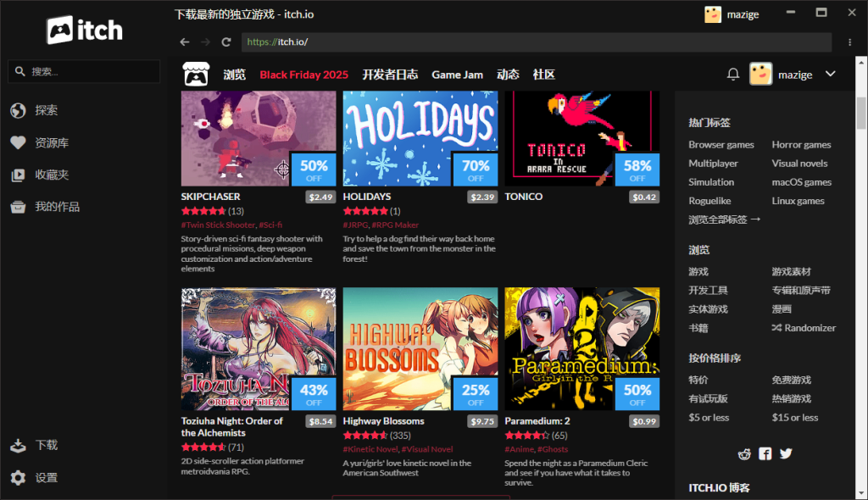Open 设置 in the sidebar
Viewport: 868px width, 500px height.
[47, 478]
